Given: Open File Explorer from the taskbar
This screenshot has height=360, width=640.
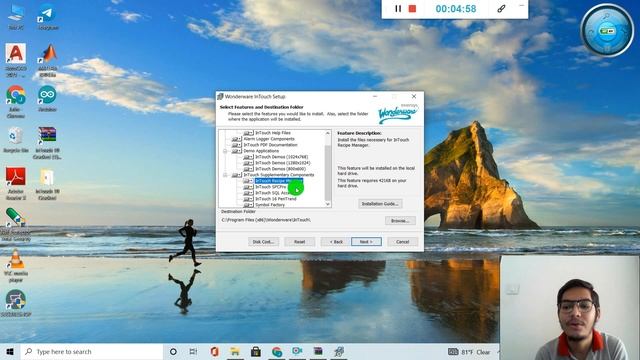Looking at the screenshot, I should [235, 351].
